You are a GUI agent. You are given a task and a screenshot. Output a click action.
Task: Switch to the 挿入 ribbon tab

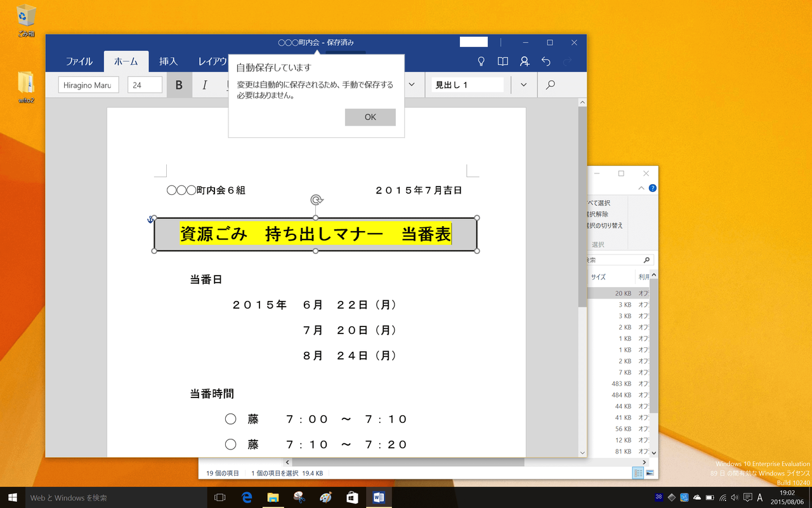pos(168,62)
